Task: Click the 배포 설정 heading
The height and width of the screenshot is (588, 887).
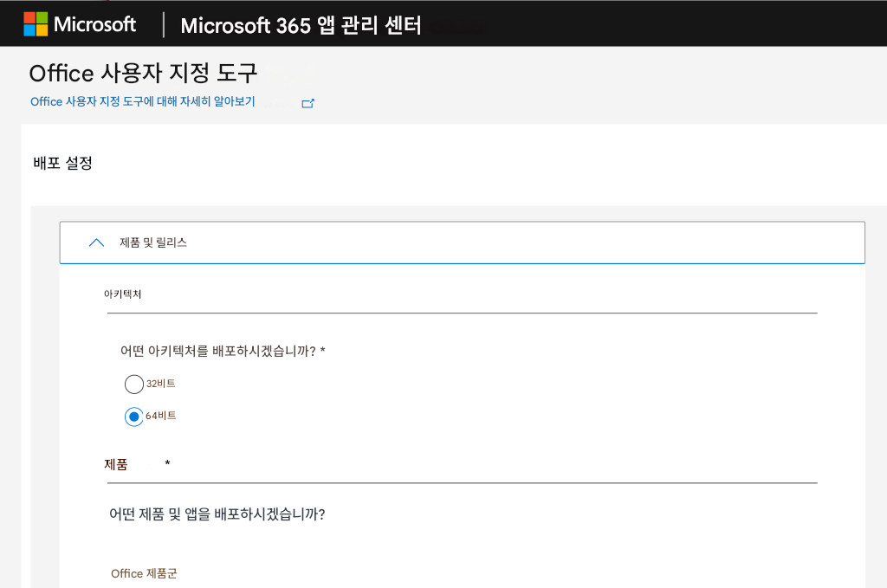Action: pyautogui.click(x=62, y=163)
